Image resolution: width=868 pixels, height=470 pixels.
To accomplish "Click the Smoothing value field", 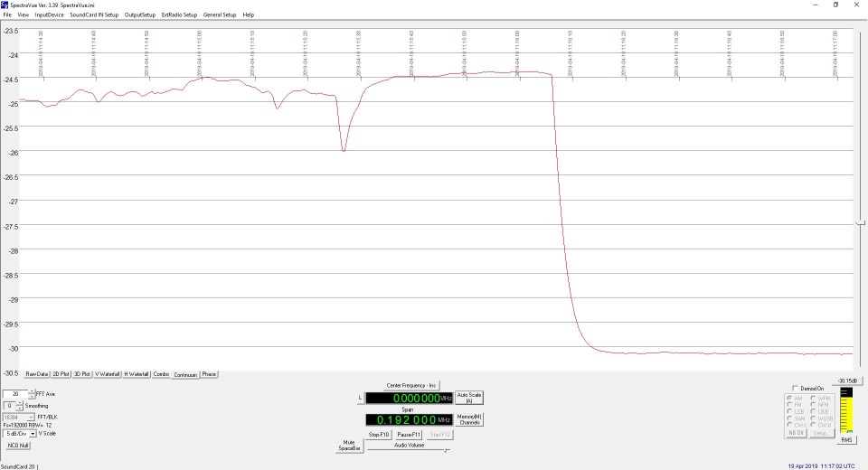I will pos(9,406).
